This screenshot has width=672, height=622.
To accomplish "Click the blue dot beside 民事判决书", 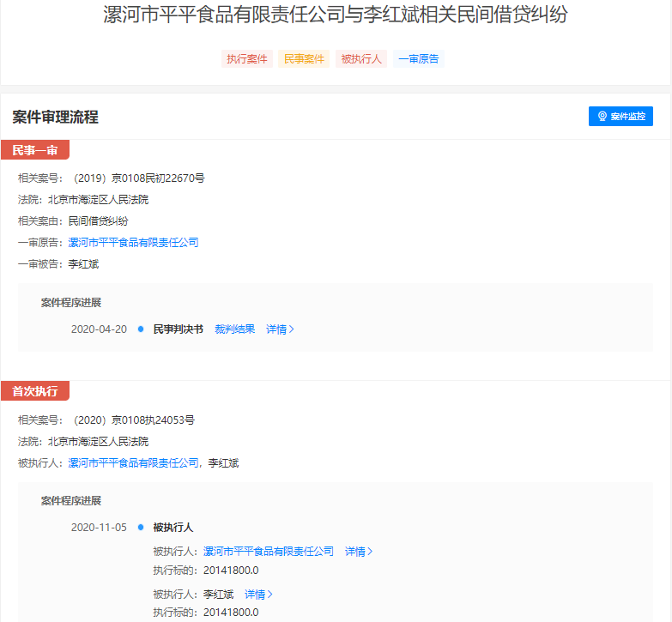I will pyautogui.click(x=141, y=329).
